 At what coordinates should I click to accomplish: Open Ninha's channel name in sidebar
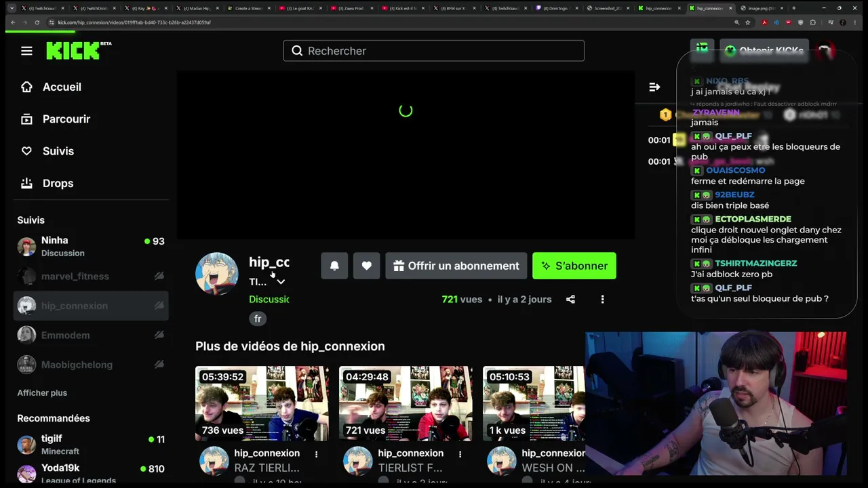click(55, 241)
